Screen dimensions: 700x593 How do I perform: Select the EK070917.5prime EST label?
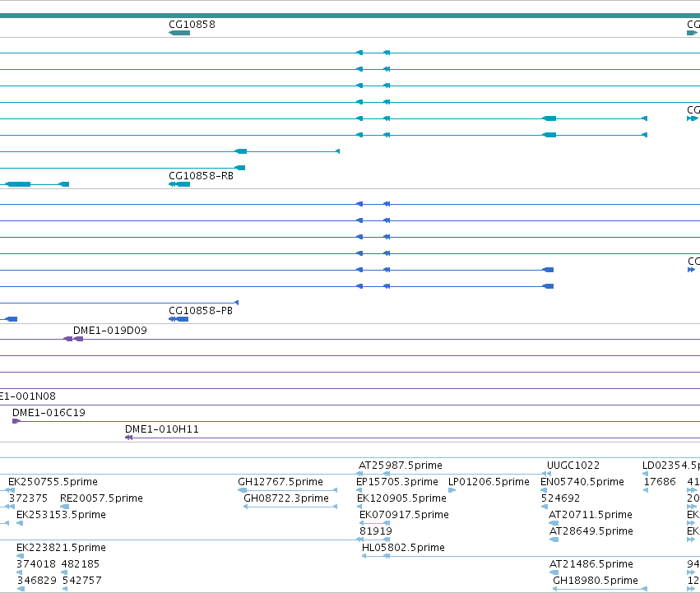(x=404, y=515)
